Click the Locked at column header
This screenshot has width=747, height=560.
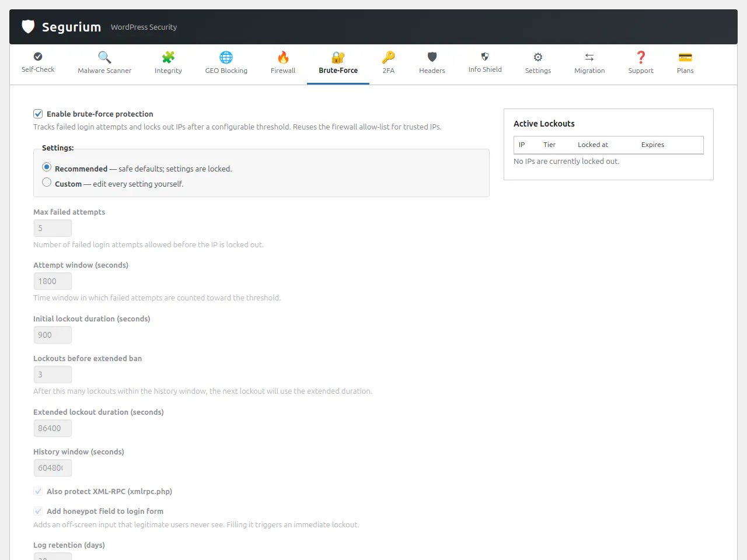coord(593,145)
